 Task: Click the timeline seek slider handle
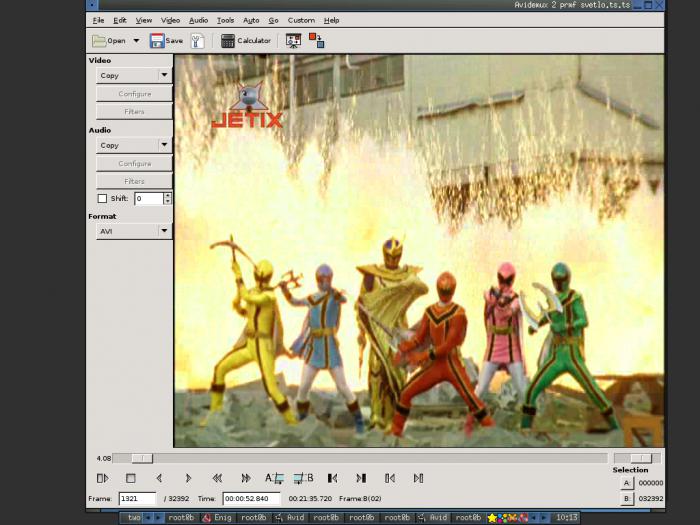click(142, 458)
